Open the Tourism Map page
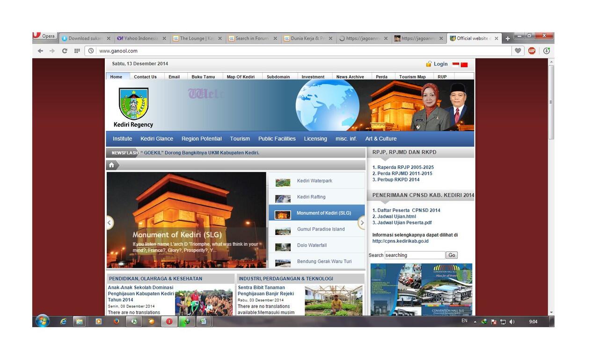 412,77
